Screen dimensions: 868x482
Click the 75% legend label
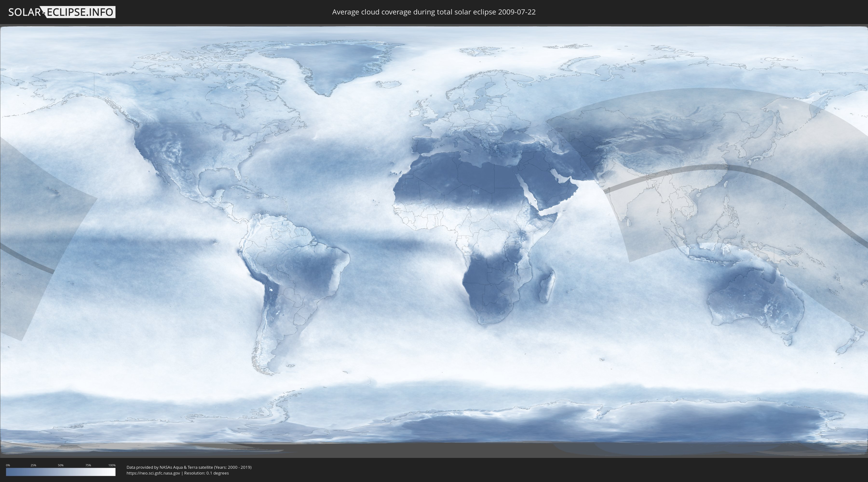pos(88,465)
